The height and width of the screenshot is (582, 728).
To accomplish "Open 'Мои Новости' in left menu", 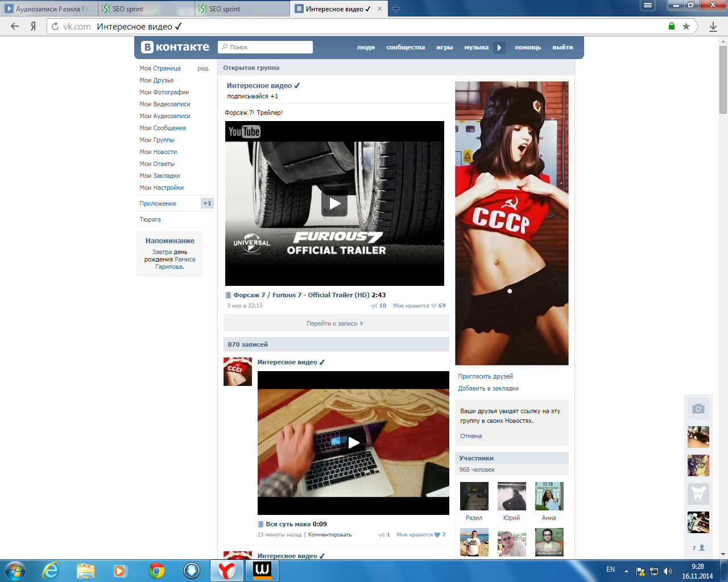I will [159, 152].
